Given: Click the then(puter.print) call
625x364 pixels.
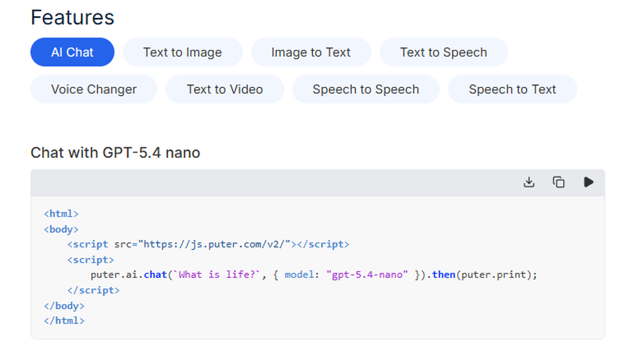Looking at the screenshot, I should 484,275.
